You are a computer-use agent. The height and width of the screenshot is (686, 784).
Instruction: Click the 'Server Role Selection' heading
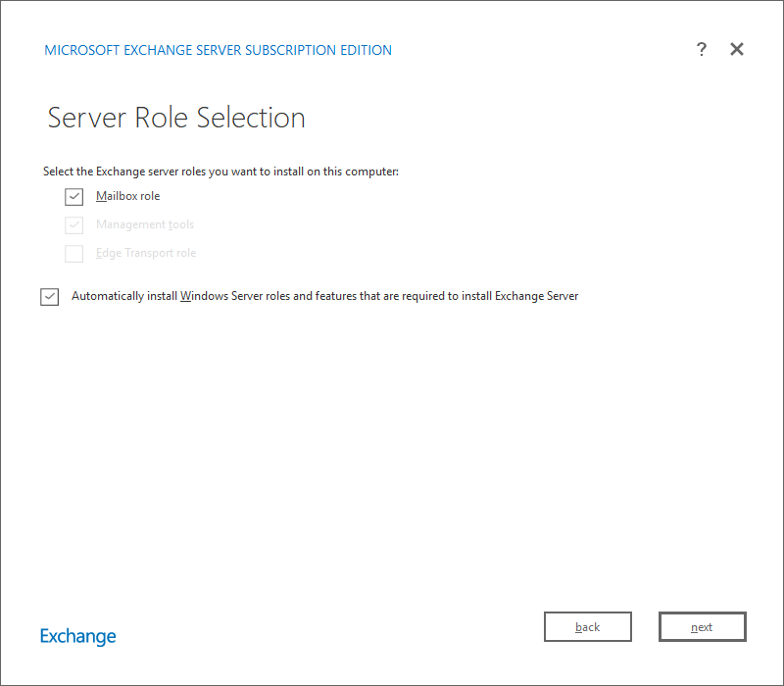[x=176, y=118]
